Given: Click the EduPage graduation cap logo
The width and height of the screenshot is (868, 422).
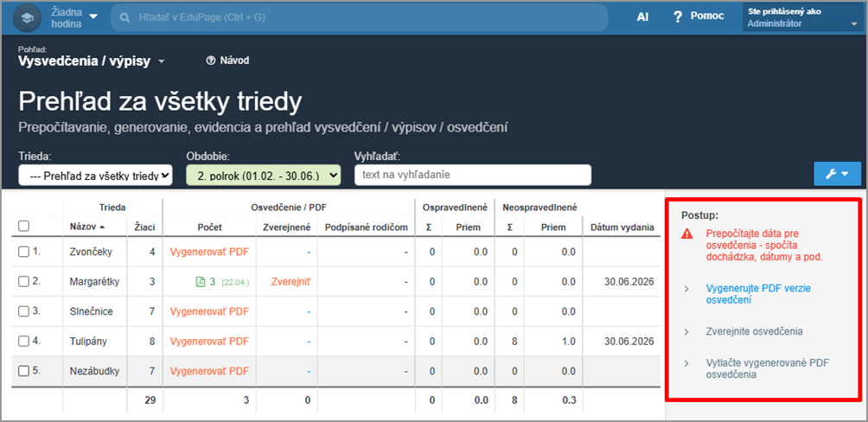Looking at the screenshot, I should coord(27,17).
